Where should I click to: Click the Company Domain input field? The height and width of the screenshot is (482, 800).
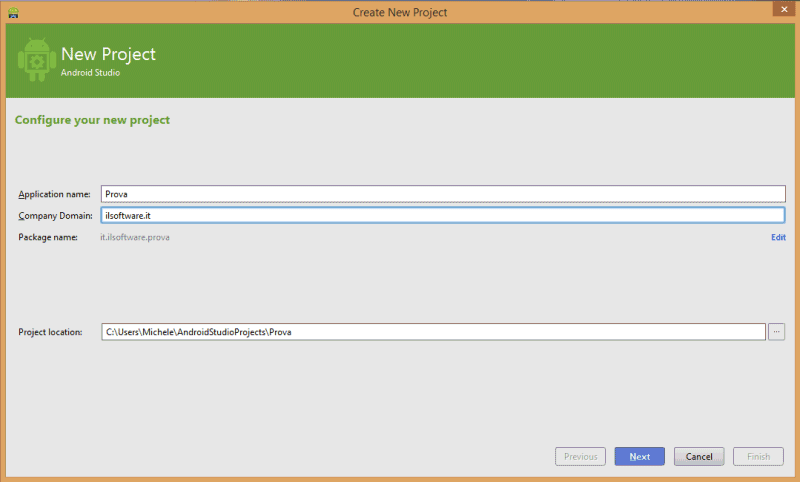pyautogui.click(x=443, y=215)
